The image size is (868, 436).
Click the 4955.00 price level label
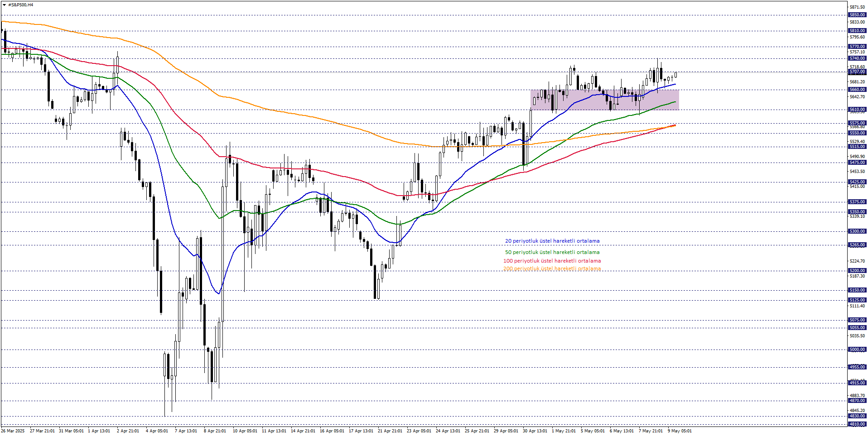pos(857,367)
